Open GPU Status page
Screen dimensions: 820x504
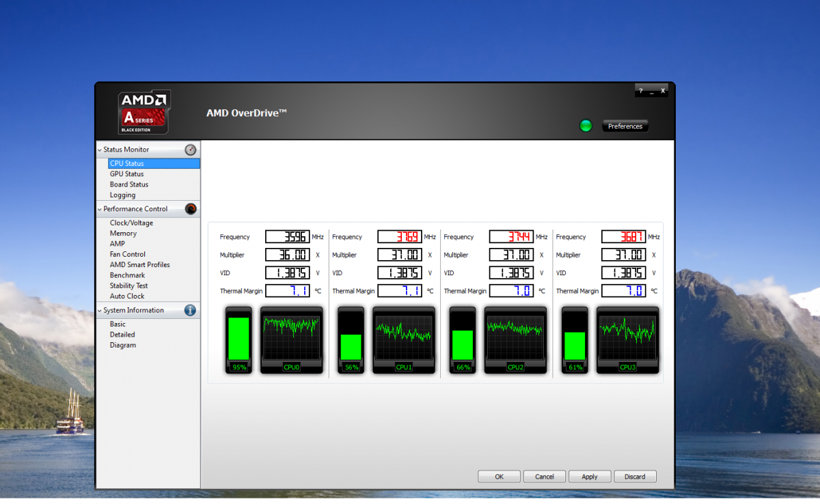126,174
